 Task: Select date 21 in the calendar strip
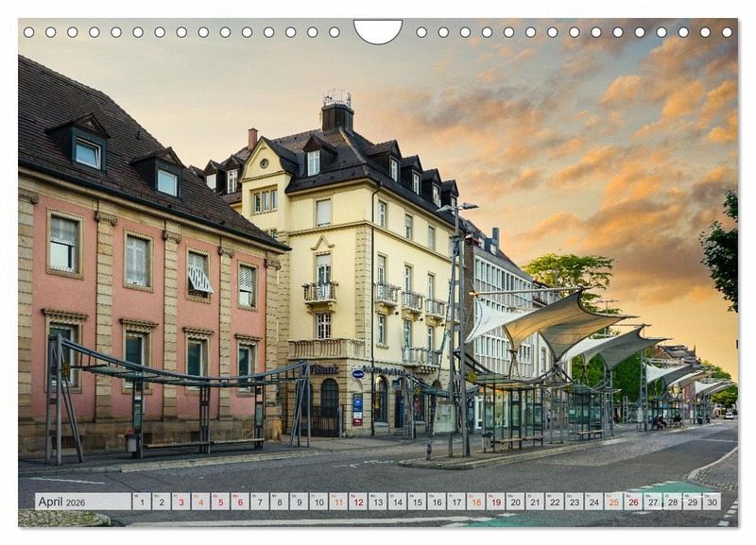535,502
